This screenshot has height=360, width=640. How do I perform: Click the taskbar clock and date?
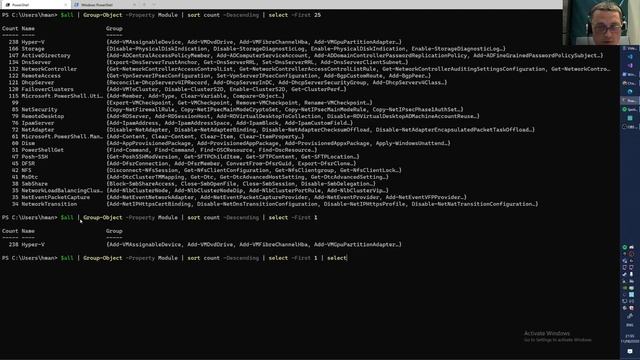pos(630,338)
